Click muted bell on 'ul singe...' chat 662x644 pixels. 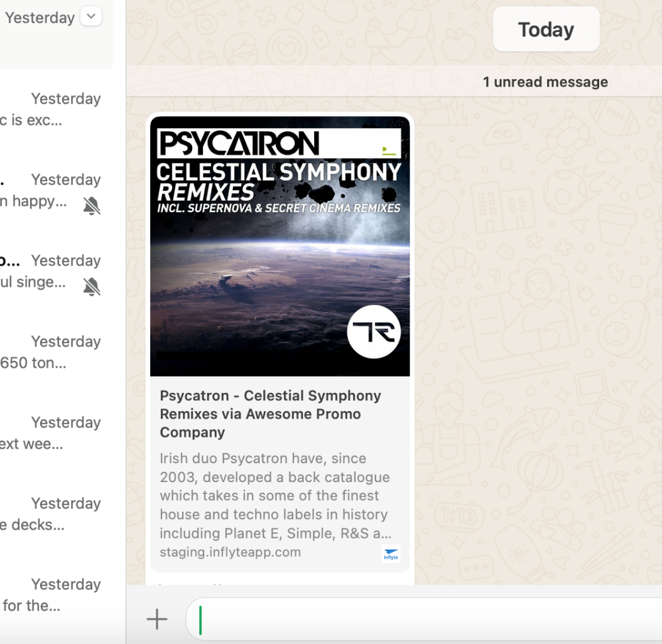coord(92,287)
